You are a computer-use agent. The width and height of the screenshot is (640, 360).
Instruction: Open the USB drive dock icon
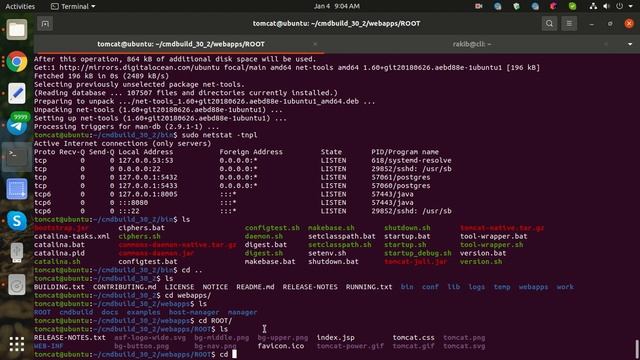pos(17,253)
